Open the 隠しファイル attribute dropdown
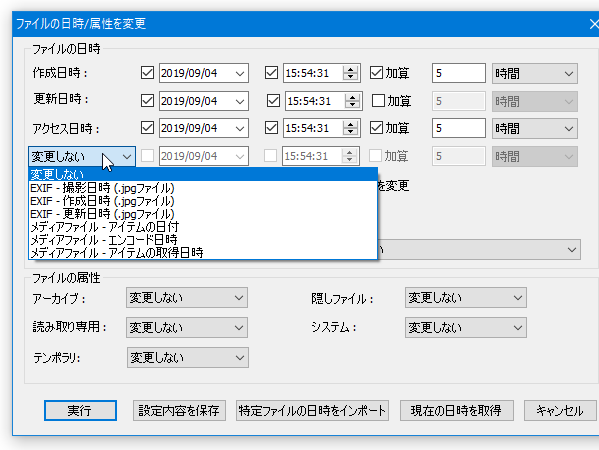The image size is (599, 450). [x=466, y=298]
